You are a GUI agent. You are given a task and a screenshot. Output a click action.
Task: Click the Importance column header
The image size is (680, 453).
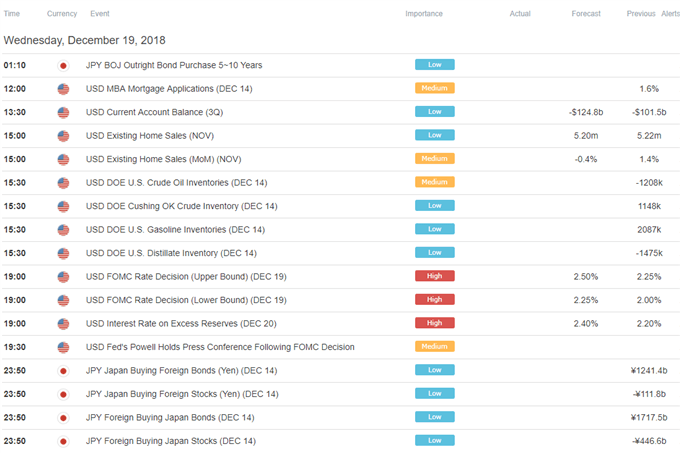point(424,13)
